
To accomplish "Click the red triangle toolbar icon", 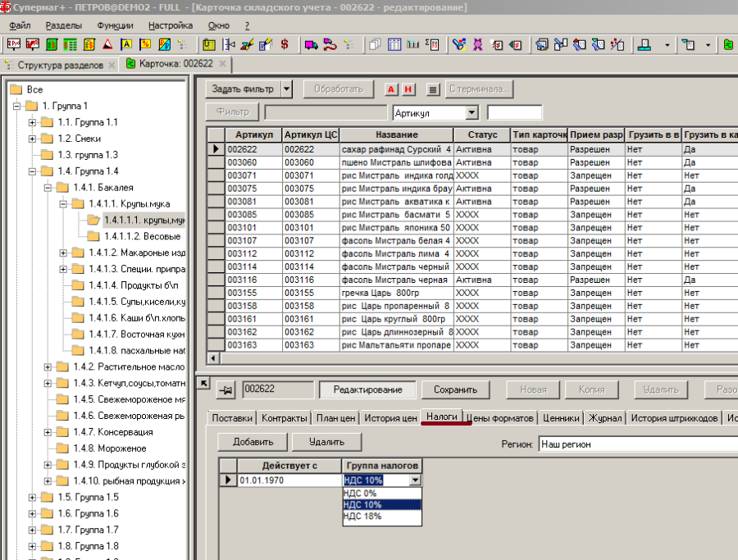I will pyautogui.click(x=107, y=45).
